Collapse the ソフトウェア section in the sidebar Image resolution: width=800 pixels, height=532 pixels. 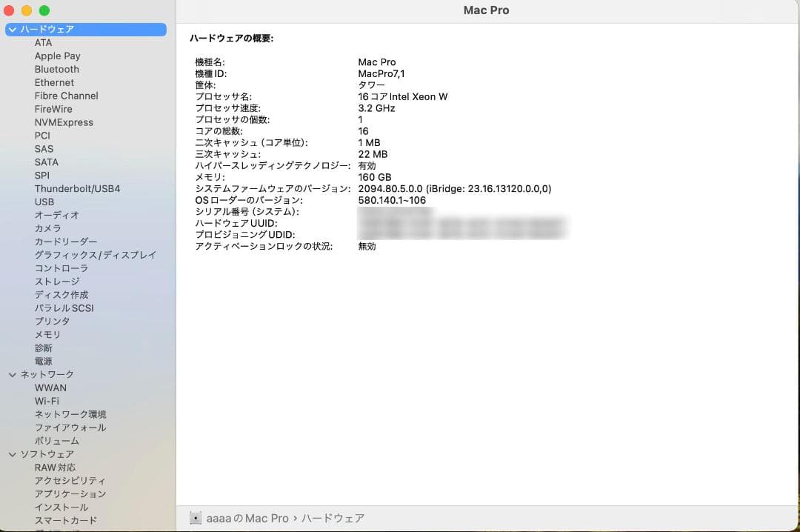(12, 454)
